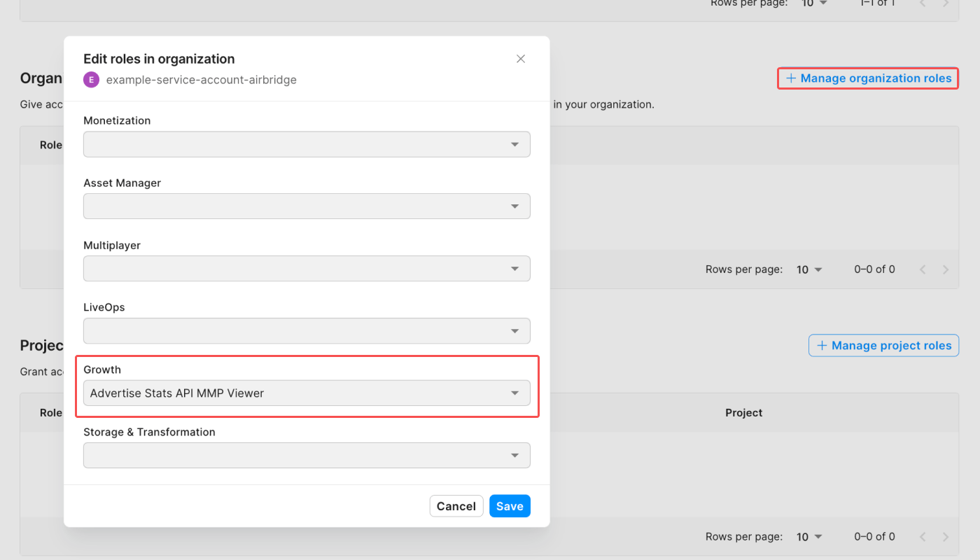
Task: Go to next page of project roles table
Action: pyautogui.click(x=946, y=537)
